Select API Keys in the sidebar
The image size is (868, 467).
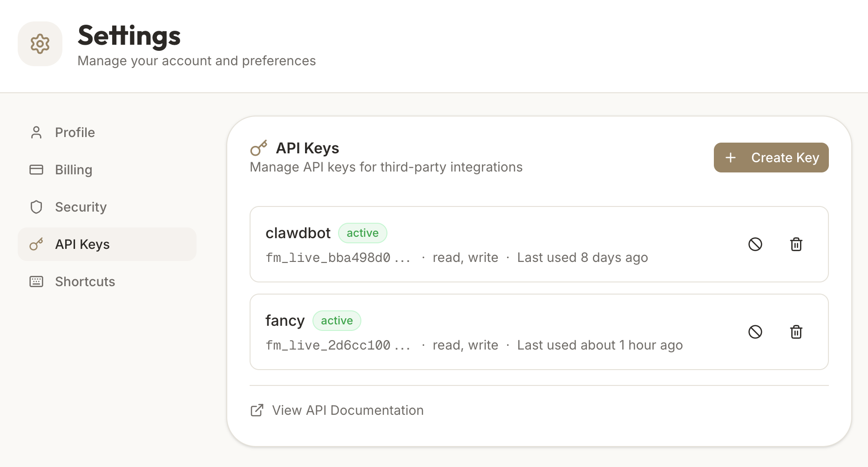[x=82, y=244]
